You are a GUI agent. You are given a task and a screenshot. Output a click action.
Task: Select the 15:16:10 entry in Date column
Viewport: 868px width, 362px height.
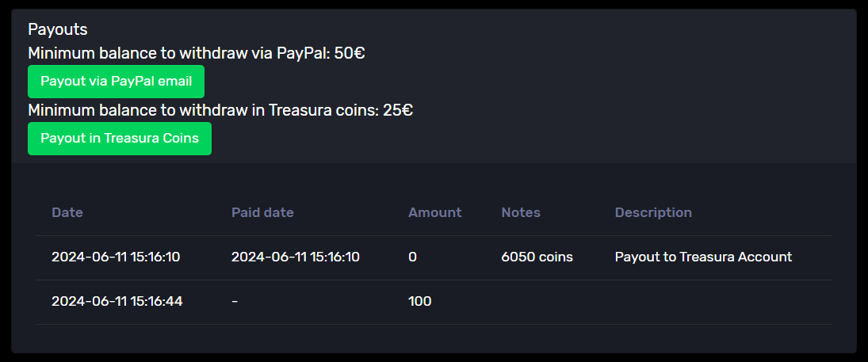coord(116,257)
